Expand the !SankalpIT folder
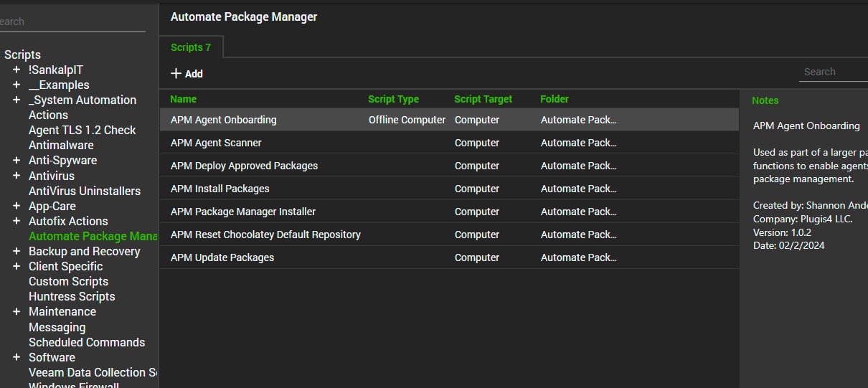Viewport: 868px width, 388px height. click(16, 70)
